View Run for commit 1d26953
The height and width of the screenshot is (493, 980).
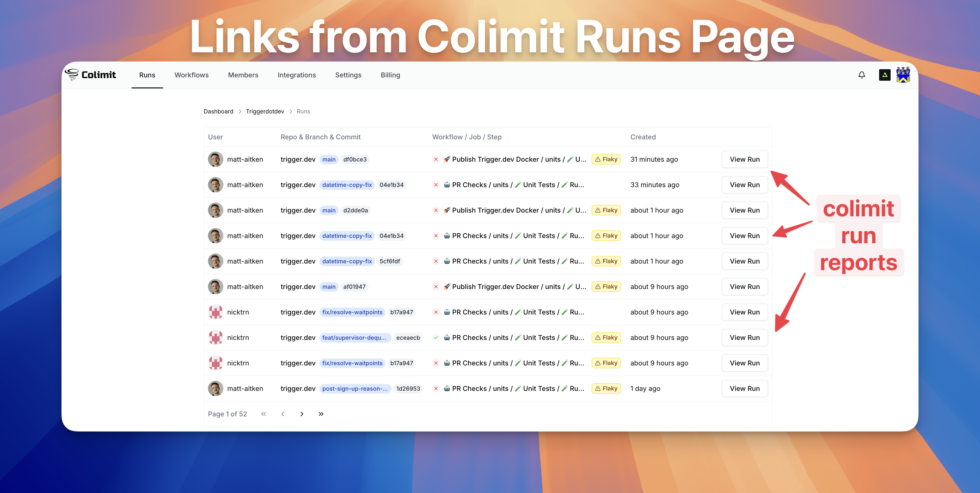(745, 388)
